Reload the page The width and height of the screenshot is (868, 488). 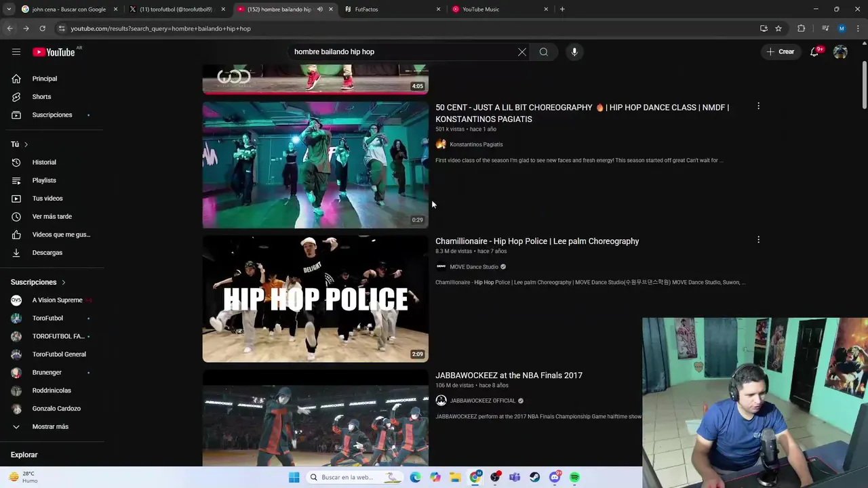pos(42,28)
